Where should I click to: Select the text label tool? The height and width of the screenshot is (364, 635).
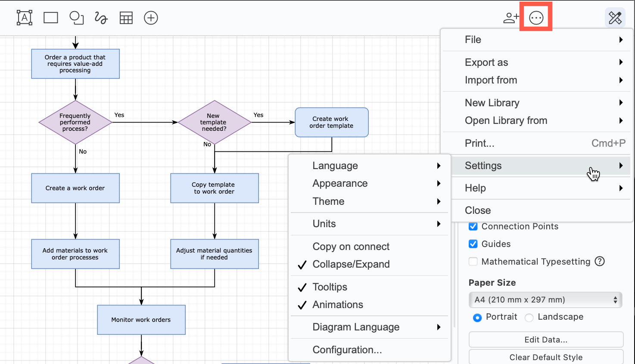pos(25,18)
